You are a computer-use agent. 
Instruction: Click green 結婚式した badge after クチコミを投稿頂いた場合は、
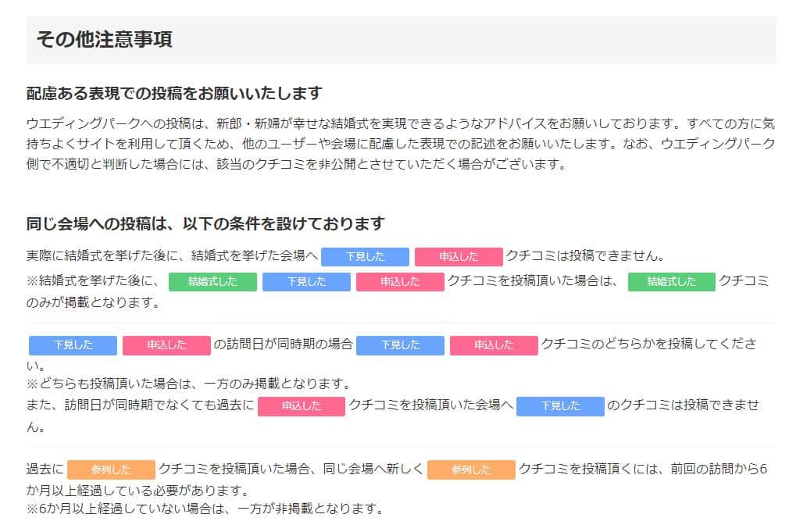coord(671,282)
